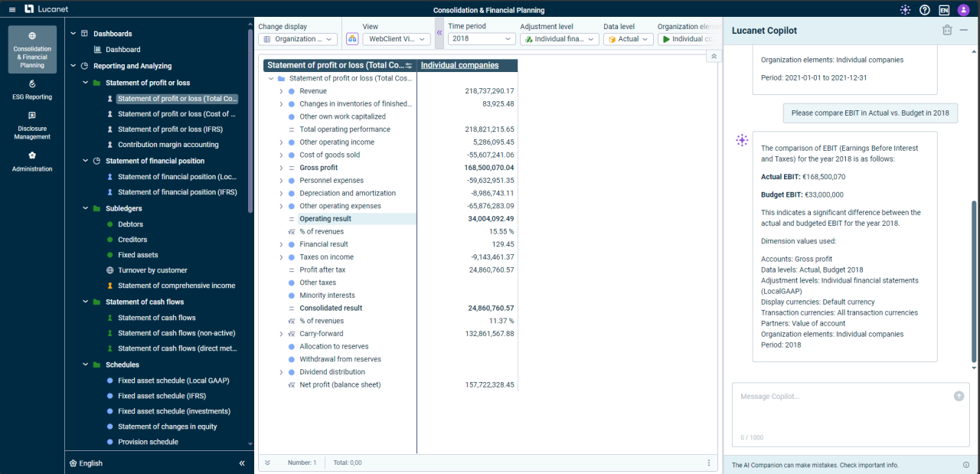
Task: Open the Data level Actual dropdown
Action: (x=628, y=38)
